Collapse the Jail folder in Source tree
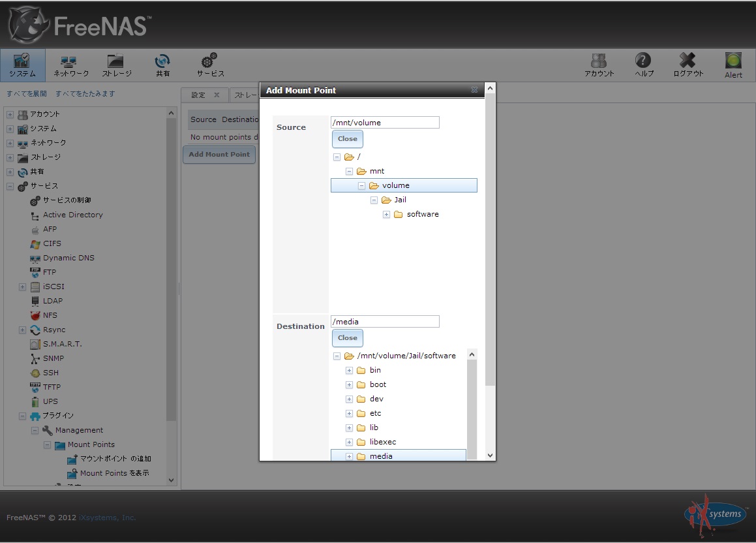 (x=374, y=200)
